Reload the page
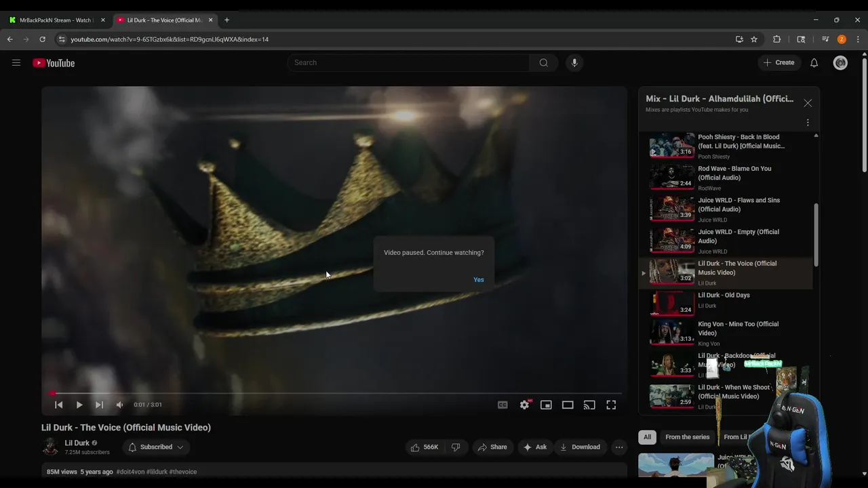This screenshot has height=488, width=868. tap(42, 39)
